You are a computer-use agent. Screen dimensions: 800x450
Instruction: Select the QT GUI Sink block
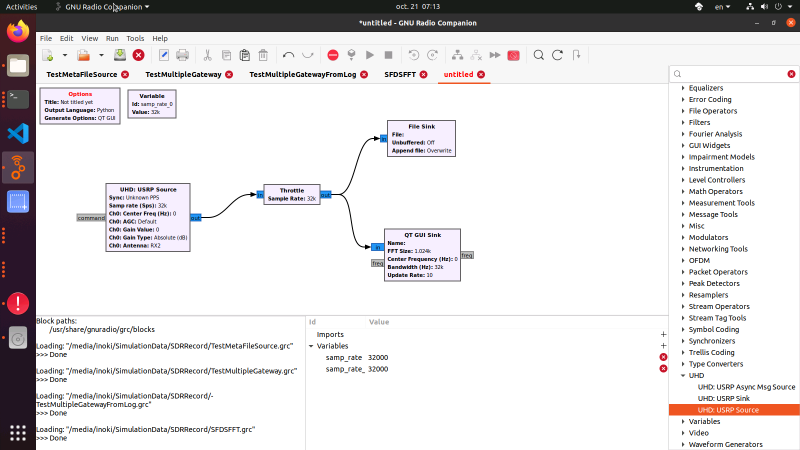coord(421,255)
